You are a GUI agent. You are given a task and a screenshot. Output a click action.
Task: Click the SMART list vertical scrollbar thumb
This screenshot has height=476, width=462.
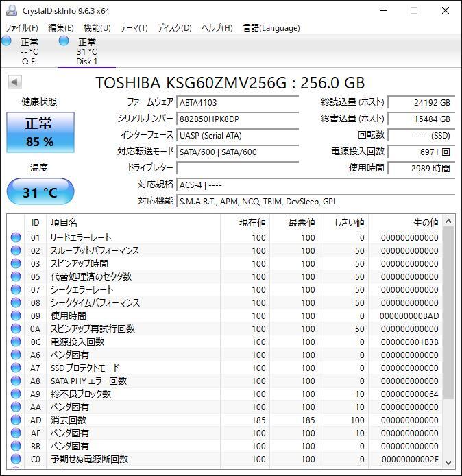(x=449, y=313)
